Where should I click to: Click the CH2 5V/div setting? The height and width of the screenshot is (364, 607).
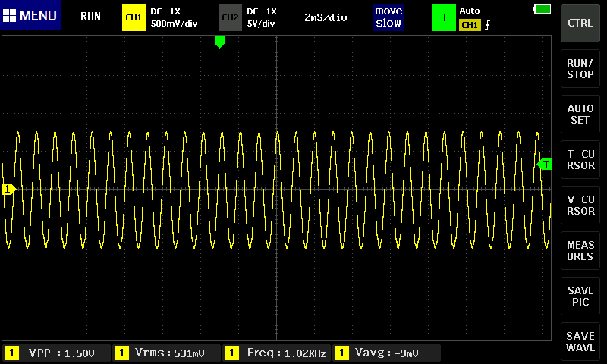[261, 24]
